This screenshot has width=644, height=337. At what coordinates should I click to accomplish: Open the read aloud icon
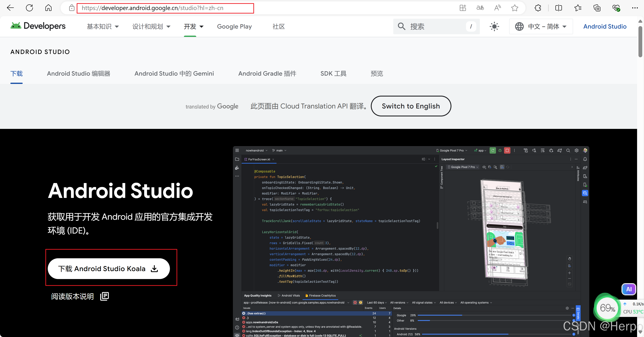point(497,8)
